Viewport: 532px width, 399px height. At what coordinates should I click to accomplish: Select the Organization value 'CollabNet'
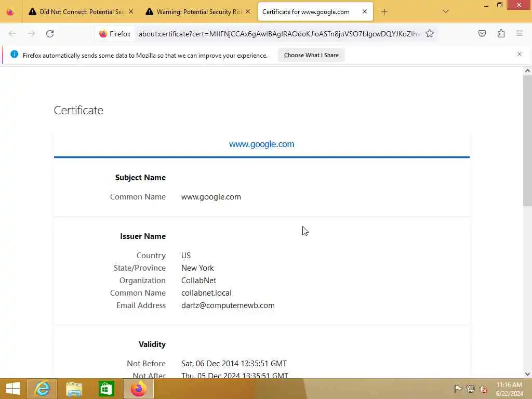point(198,281)
